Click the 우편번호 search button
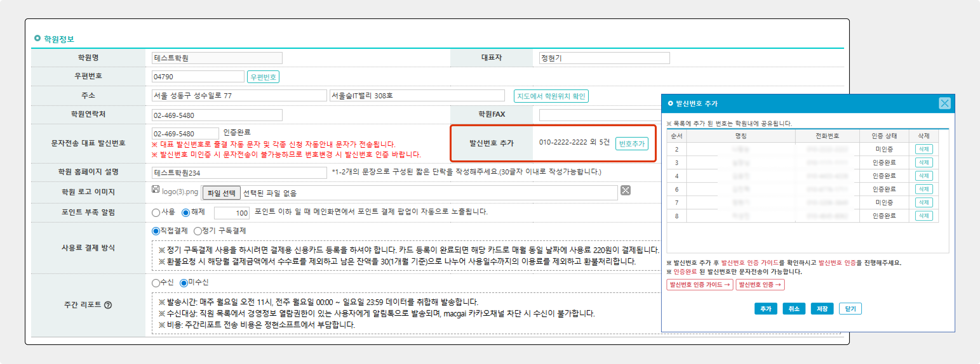The image size is (980, 364). 263,77
